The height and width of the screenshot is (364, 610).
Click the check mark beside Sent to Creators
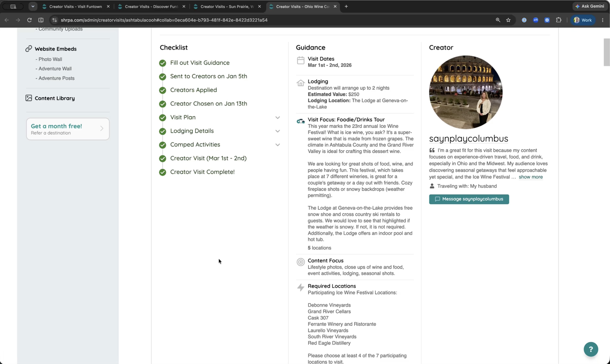pos(162,77)
